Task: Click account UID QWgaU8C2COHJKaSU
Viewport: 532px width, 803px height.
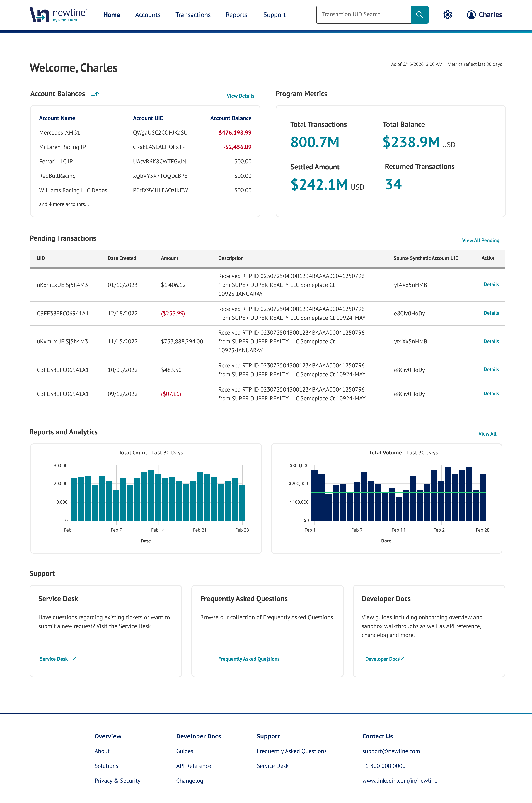Action: click(x=160, y=133)
